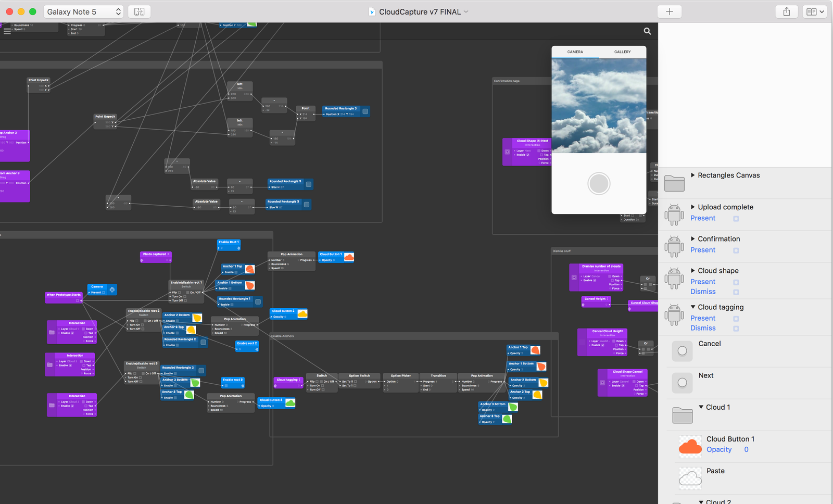Select the folder icon beside Cloud 1

[x=682, y=415]
